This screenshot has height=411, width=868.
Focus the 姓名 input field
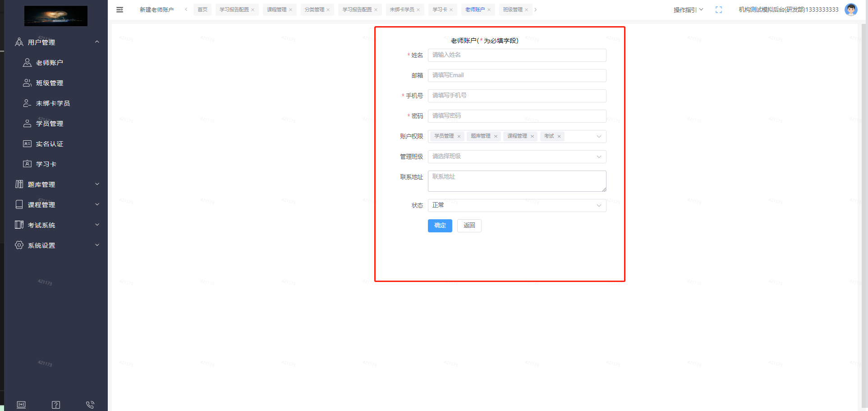coord(517,55)
